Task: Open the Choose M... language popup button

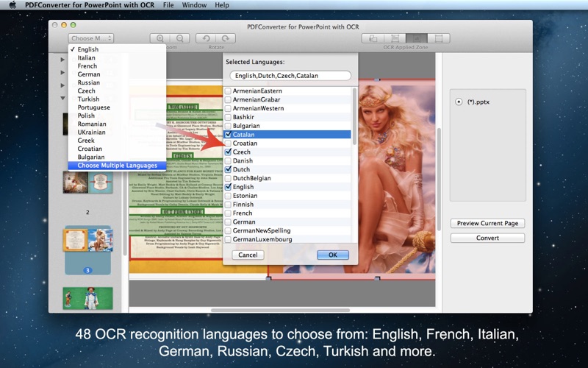Action: [x=90, y=38]
